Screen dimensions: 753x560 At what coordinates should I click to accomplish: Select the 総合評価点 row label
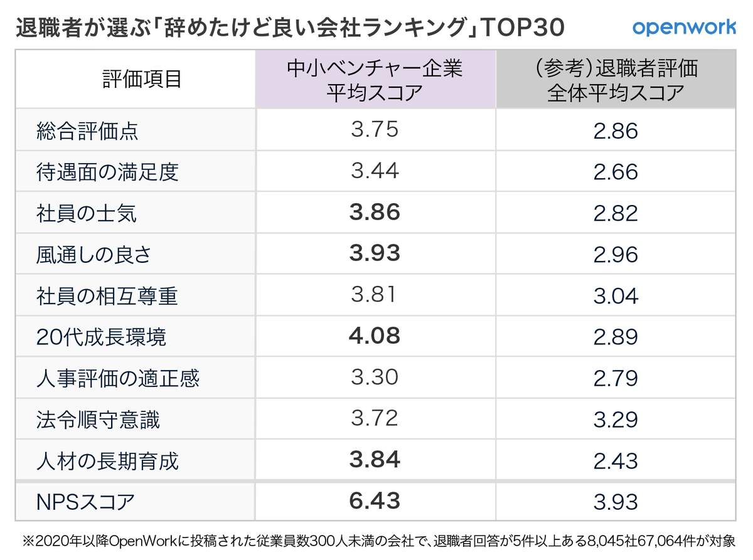pyautogui.click(x=87, y=130)
